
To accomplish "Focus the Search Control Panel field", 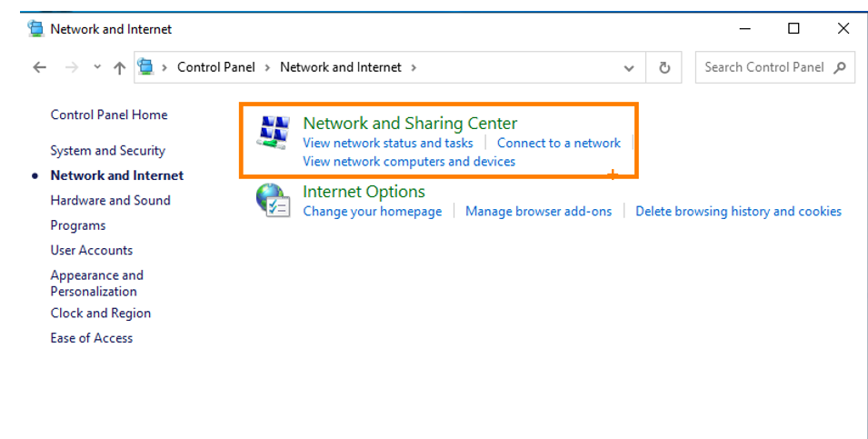I will pyautogui.click(x=763, y=67).
